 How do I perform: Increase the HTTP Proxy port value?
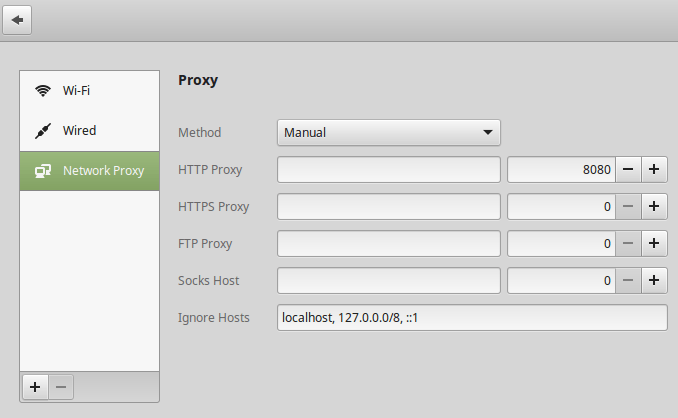[x=654, y=169]
